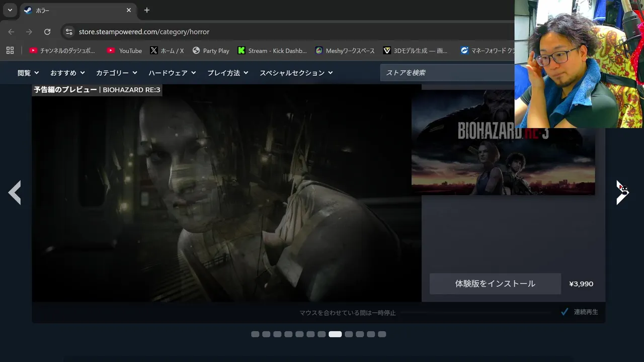Select the active eighth carousel page dot

(x=335, y=334)
